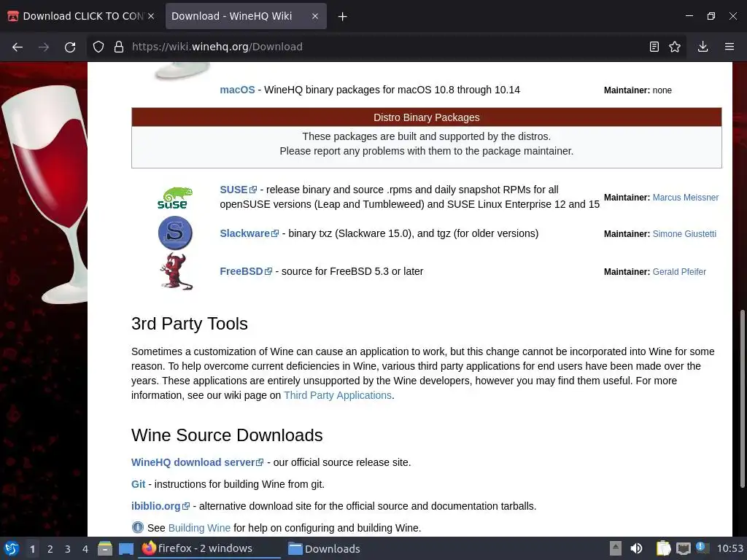Open the tracking protection shield icon

pyautogui.click(x=98, y=47)
